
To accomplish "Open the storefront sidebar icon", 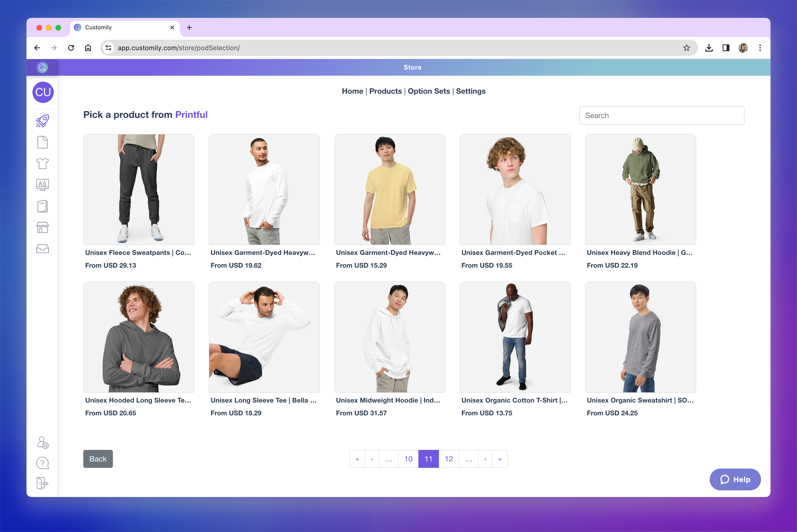I will click(42, 227).
